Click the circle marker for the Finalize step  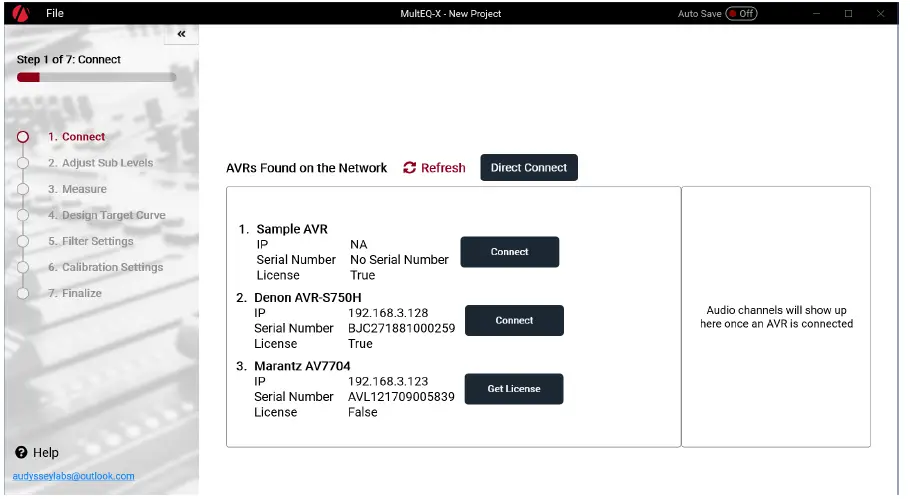(23, 294)
